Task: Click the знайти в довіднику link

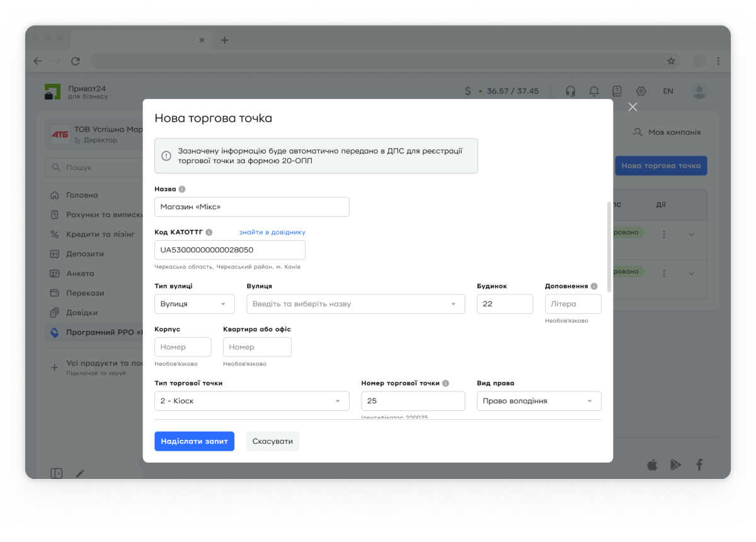Action: (272, 233)
